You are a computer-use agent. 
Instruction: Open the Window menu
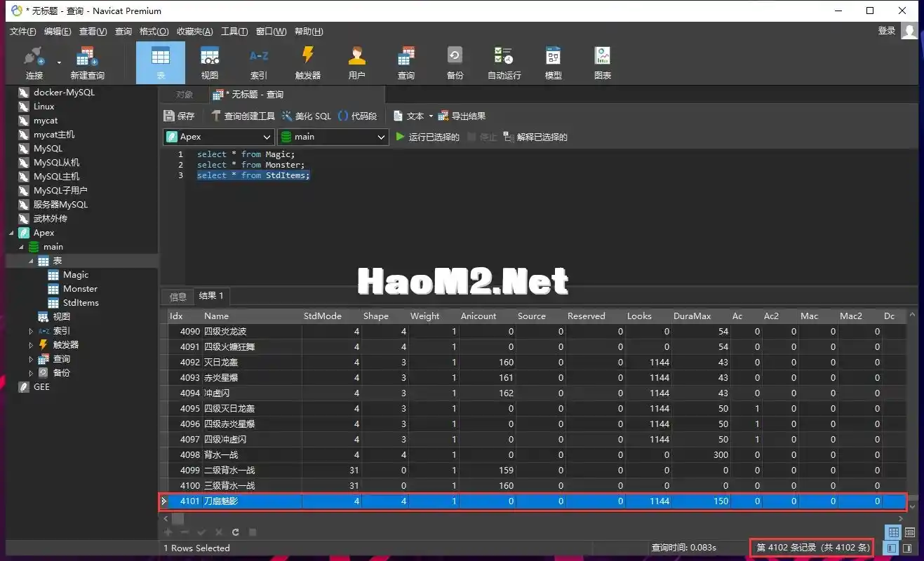[271, 32]
